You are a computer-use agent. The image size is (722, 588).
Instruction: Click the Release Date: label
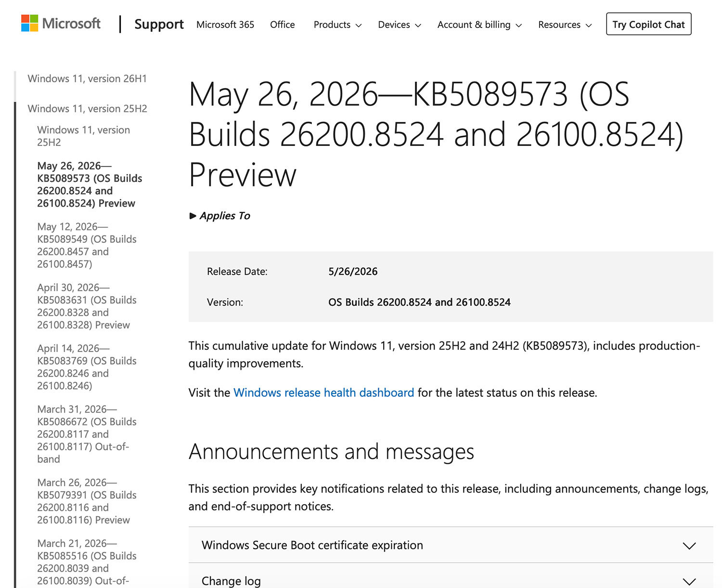click(x=237, y=271)
